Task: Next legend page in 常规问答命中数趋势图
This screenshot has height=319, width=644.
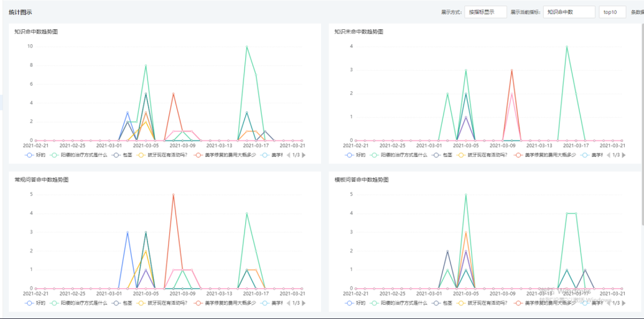Action: coord(304,303)
